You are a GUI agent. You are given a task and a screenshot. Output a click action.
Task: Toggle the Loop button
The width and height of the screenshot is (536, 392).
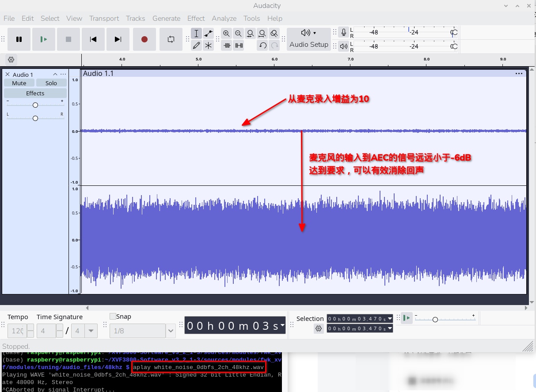171,39
